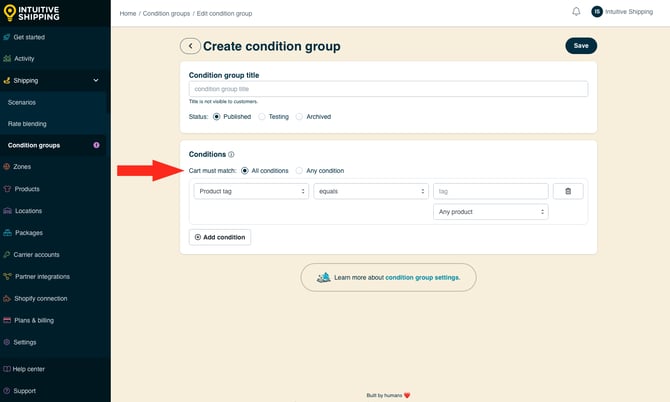The width and height of the screenshot is (670, 402).
Task: Open Rate blending in the sidebar
Action: 27,124
